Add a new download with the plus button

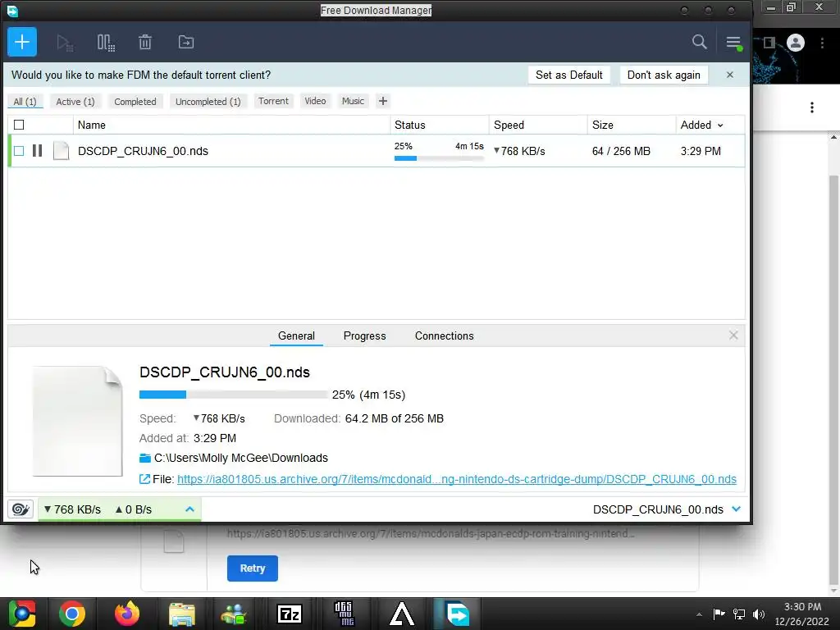(x=22, y=42)
